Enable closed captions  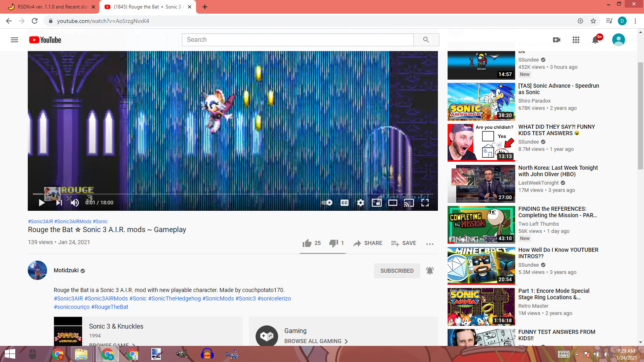point(344,203)
